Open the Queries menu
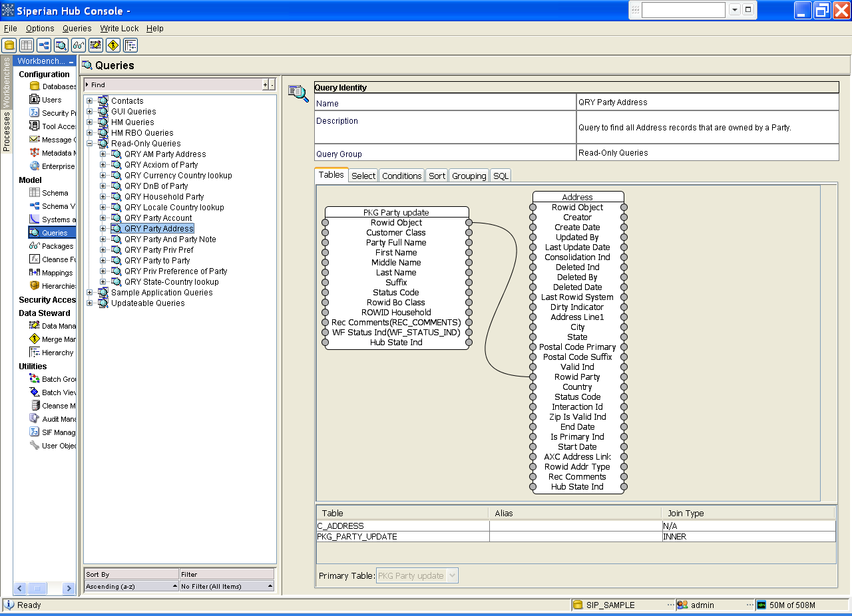Screen dimensions: 852x616 coord(76,29)
